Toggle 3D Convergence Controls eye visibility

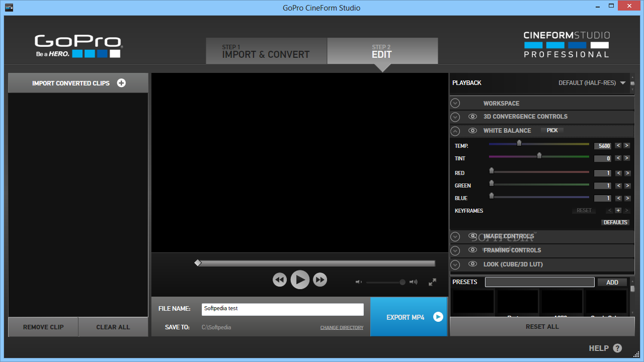click(x=472, y=117)
